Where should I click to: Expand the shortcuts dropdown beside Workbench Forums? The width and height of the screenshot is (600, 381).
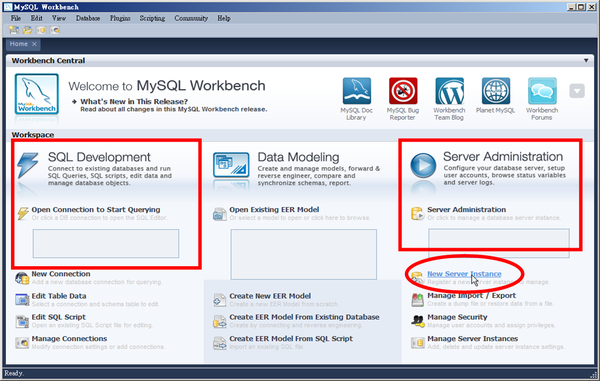pos(577,91)
